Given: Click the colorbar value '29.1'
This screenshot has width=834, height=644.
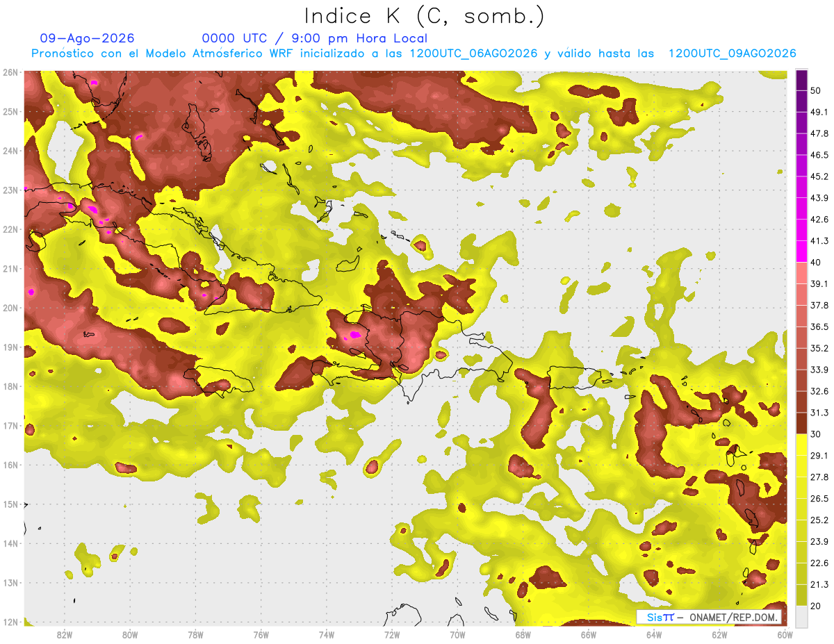Looking at the screenshot, I should (820, 456).
